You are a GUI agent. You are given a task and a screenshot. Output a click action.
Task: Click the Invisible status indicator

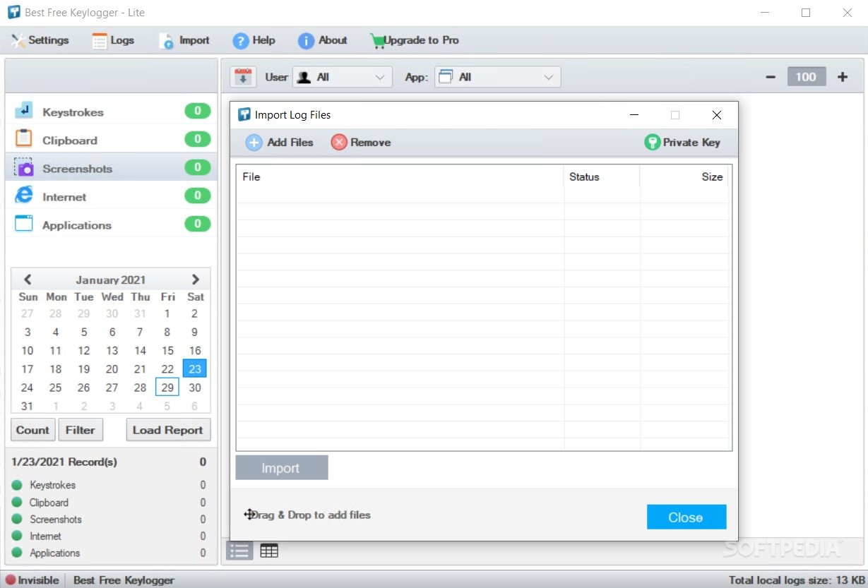pyautogui.click(x=32, y=580)
